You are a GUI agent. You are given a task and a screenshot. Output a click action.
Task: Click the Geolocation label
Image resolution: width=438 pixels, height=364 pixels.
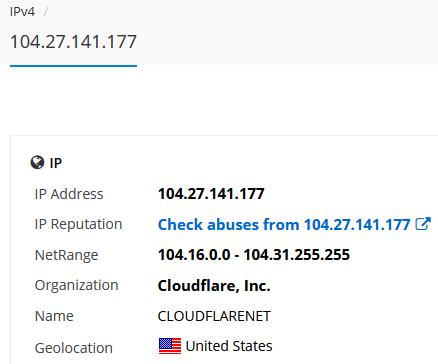tap(74, 348)
